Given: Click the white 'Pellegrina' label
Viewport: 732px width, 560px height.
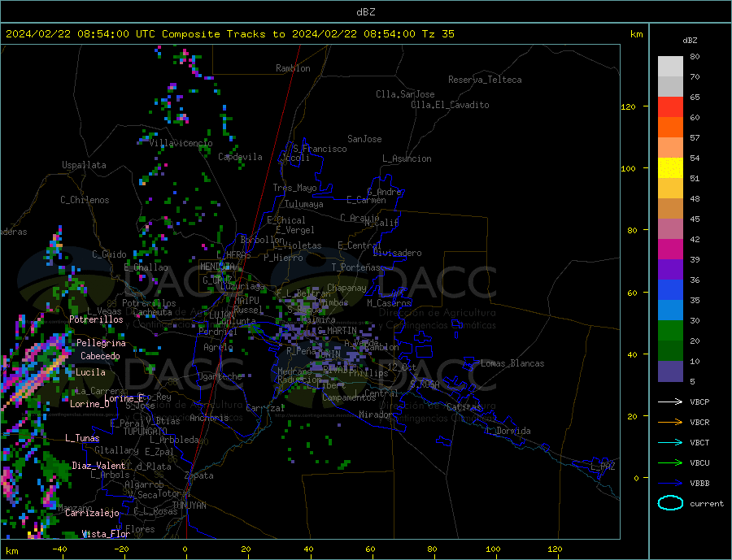Looking at the screenshot, I should (101, 344).
